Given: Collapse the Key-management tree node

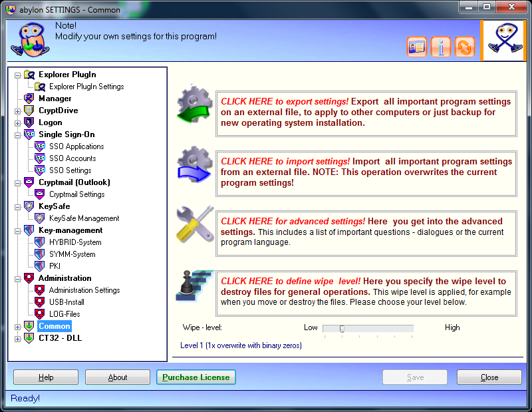Looking at the screenshot, I should coord(18,231).
